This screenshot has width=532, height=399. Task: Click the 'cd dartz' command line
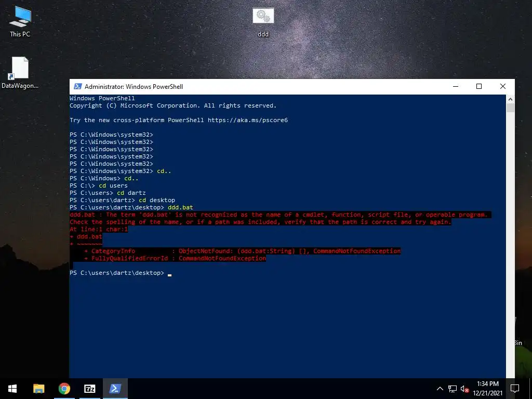[x=108, y=193]
